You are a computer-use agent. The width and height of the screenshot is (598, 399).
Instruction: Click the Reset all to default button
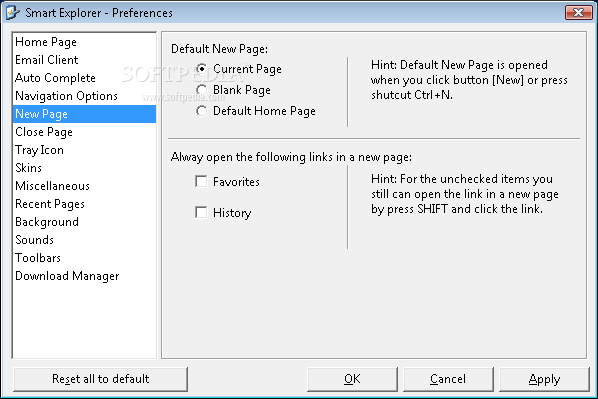[x=100, y=379]
